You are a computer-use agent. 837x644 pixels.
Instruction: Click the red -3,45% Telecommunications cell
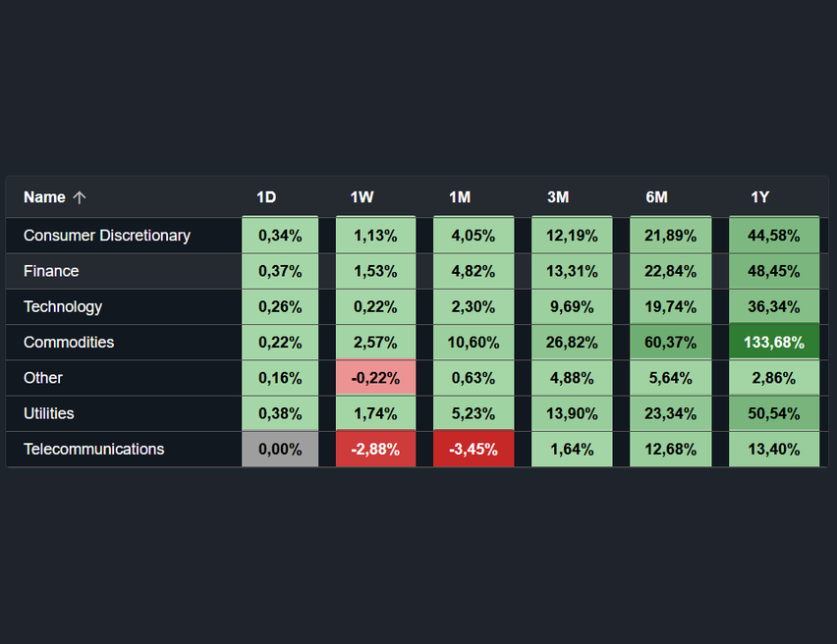474,449
